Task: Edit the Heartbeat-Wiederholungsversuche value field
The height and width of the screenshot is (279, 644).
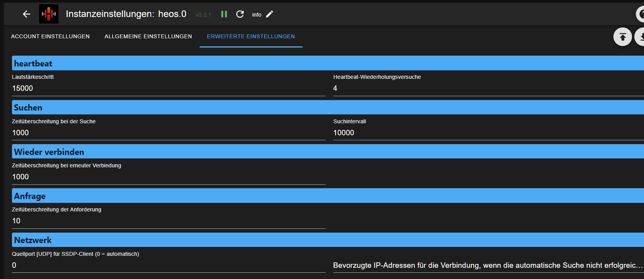Action: pos(489,88)
